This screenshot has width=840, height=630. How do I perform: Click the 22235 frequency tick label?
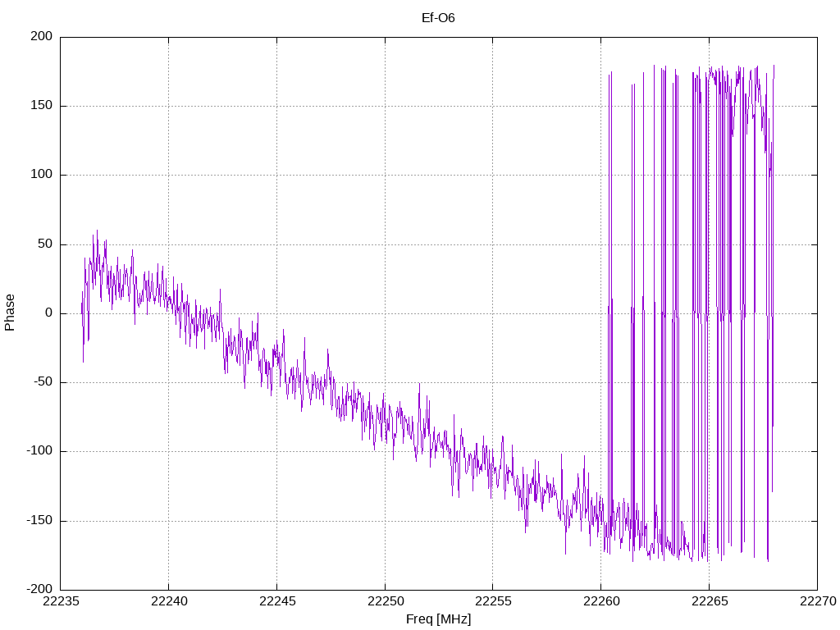(x=61, y=601)
